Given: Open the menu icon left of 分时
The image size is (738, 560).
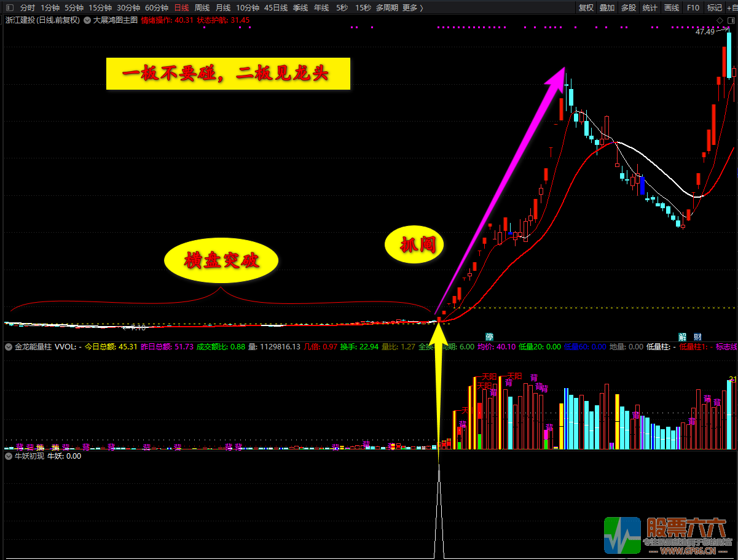Looking at the screenshot, I should [9, 8].
